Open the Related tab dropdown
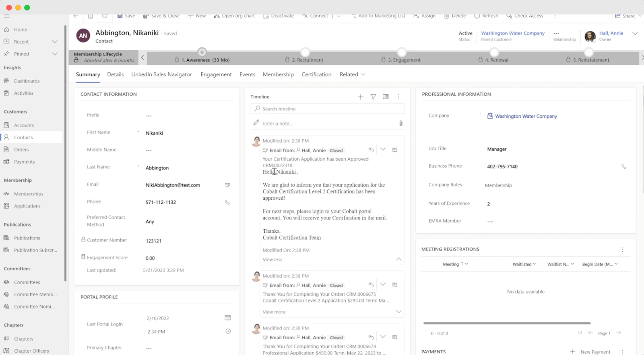 pos(352,75)
